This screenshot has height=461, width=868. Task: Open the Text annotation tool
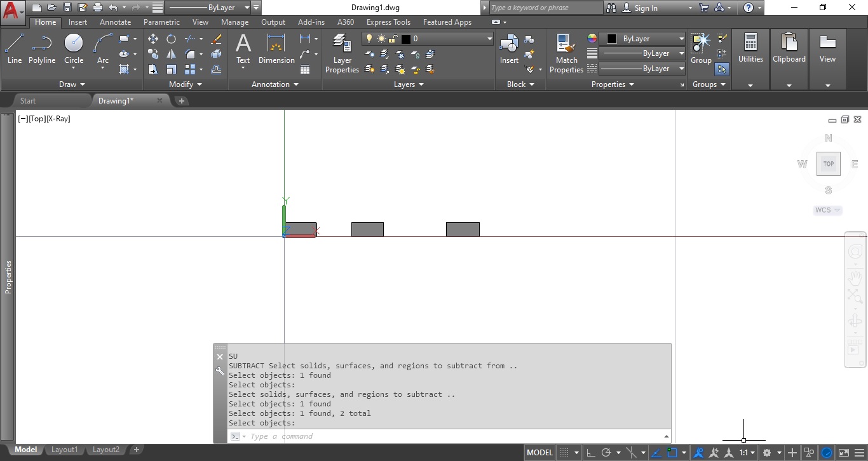click(243, 50)
